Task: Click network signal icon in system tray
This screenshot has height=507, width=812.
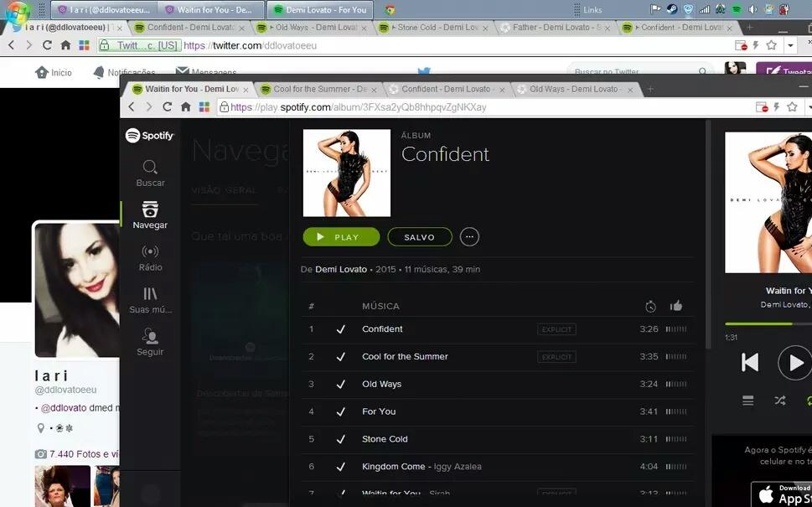Action: [704, 9]
